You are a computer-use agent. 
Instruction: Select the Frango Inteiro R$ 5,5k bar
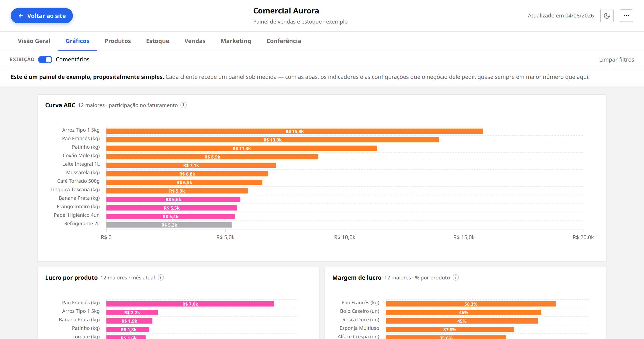click(172, 208)
